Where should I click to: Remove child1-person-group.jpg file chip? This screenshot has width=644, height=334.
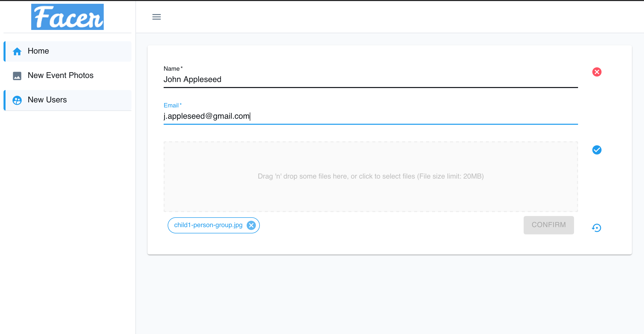point(251,225)
